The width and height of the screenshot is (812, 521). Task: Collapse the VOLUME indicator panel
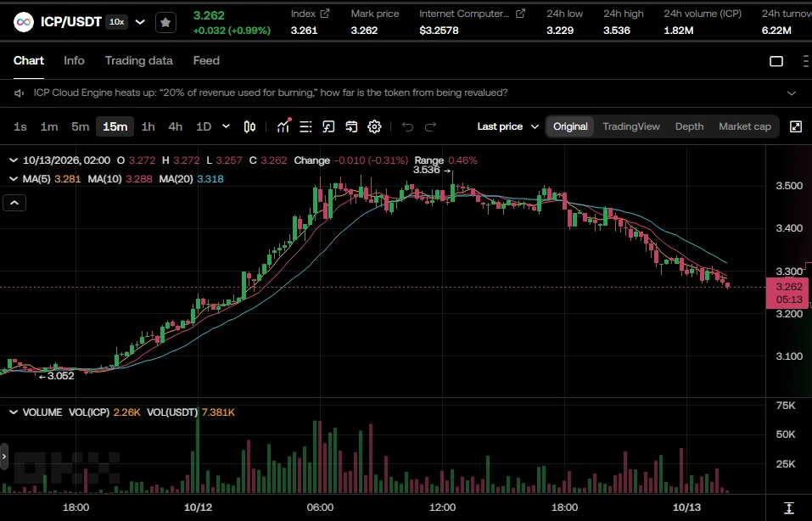pos(14,412)
